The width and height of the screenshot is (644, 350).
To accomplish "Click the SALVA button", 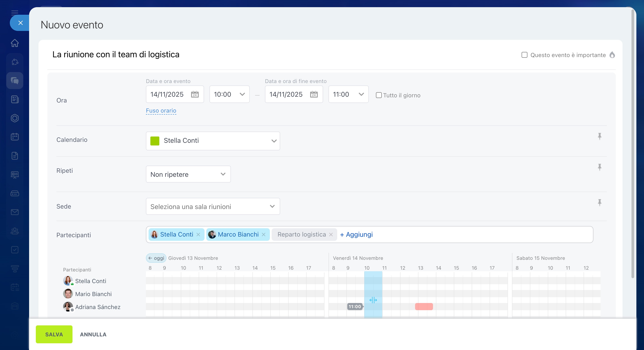I will (x=54, y=334).
